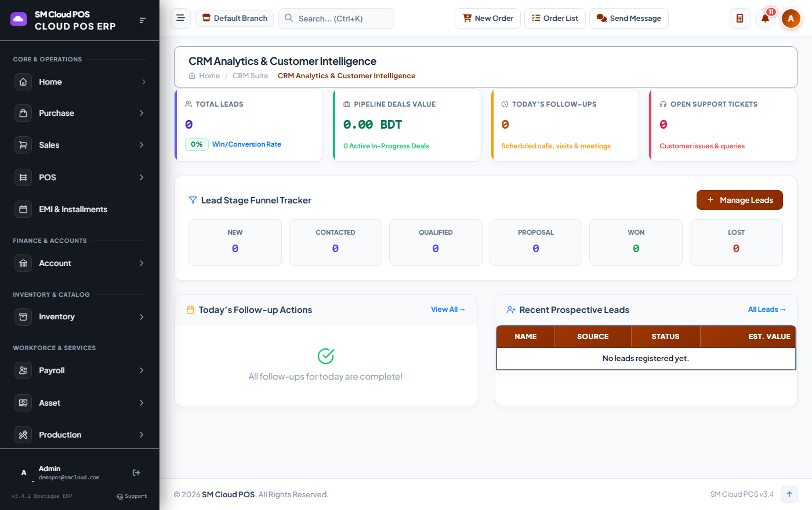The height and width of the screenshot is (510, 812).
Task: Expand the Account menu chevron
Action: tap(142, 263)
